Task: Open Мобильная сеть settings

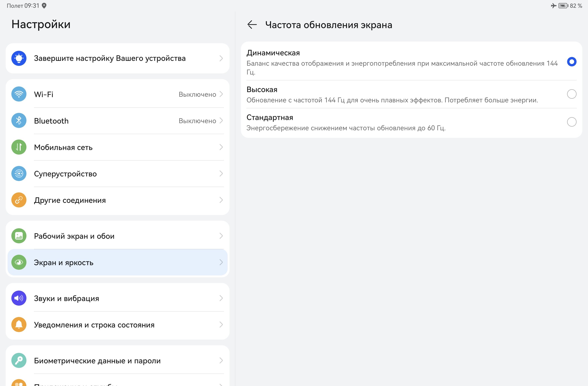Action: click(118, 147)
